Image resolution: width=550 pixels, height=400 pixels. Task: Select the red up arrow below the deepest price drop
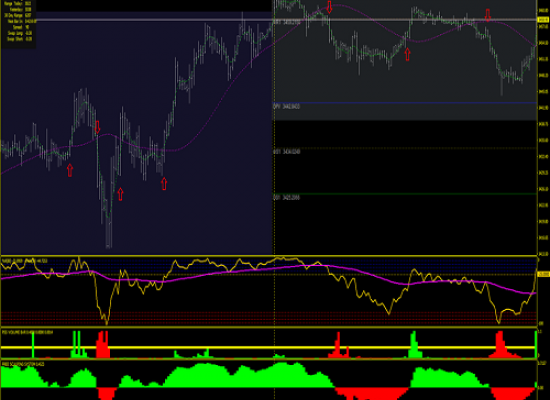pyautogui.click(x=120, y=194)
